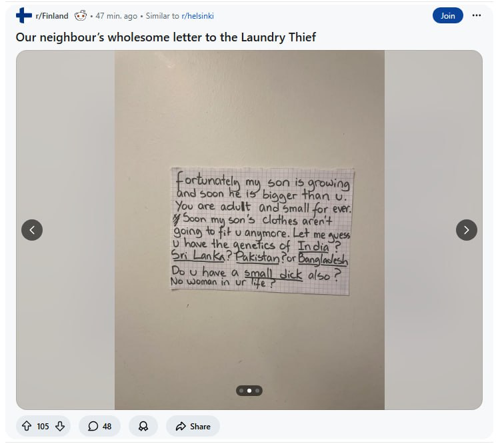498x448 pixels.
Task: Click the Finland flag community avatar
Action: 24,15
